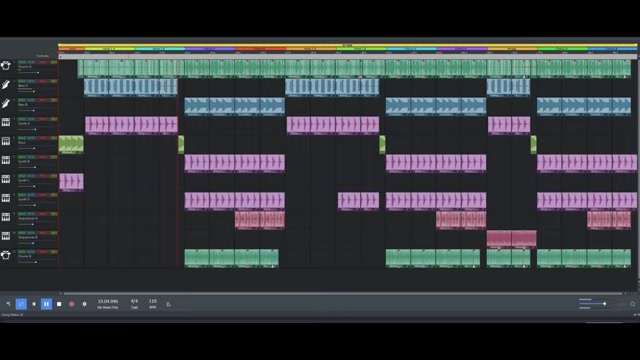This screenshot has height=360, width=640.
Task: Adjust the master volume slider
Action: [x=593, y=304]
